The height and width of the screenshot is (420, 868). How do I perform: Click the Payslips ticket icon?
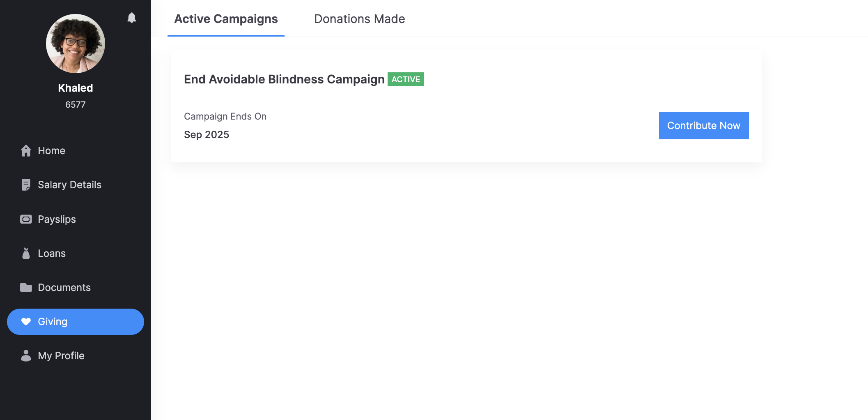pos(26,219)
